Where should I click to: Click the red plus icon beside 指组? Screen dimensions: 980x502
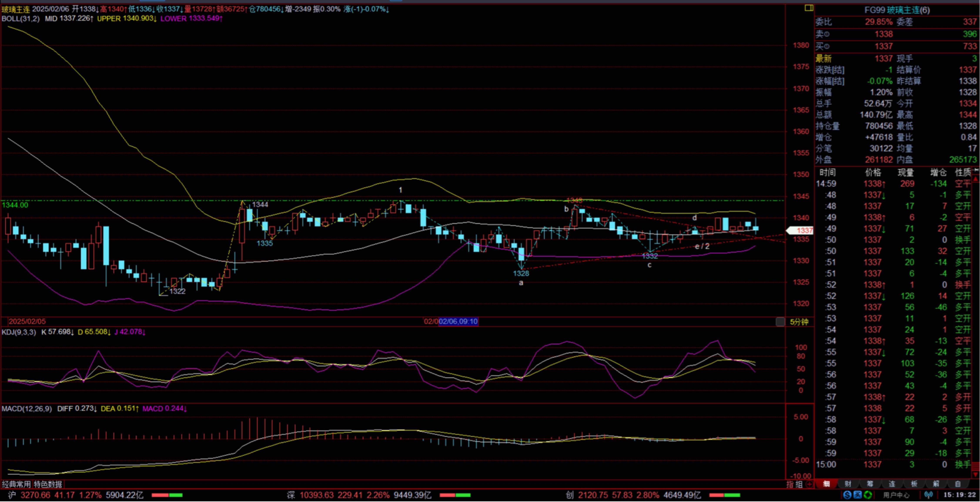tap(809, 484)
